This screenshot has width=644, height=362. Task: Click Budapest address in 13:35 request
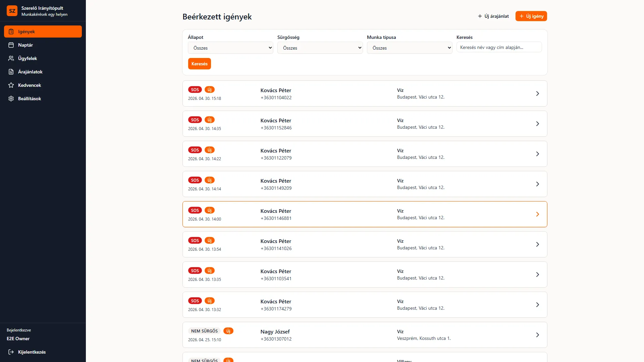pos(421,278)
